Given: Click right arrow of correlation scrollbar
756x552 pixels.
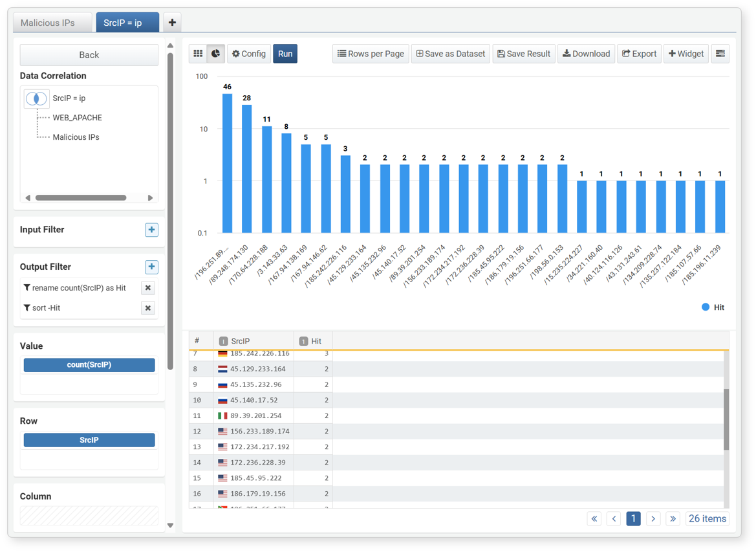Looking at the screenshot, I should 151,198.
